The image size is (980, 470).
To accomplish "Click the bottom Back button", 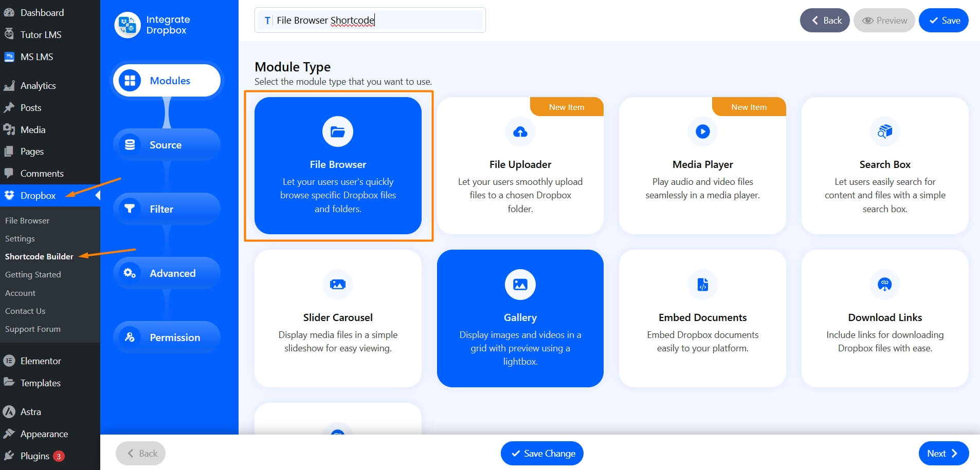I will [x=140, y=453].
